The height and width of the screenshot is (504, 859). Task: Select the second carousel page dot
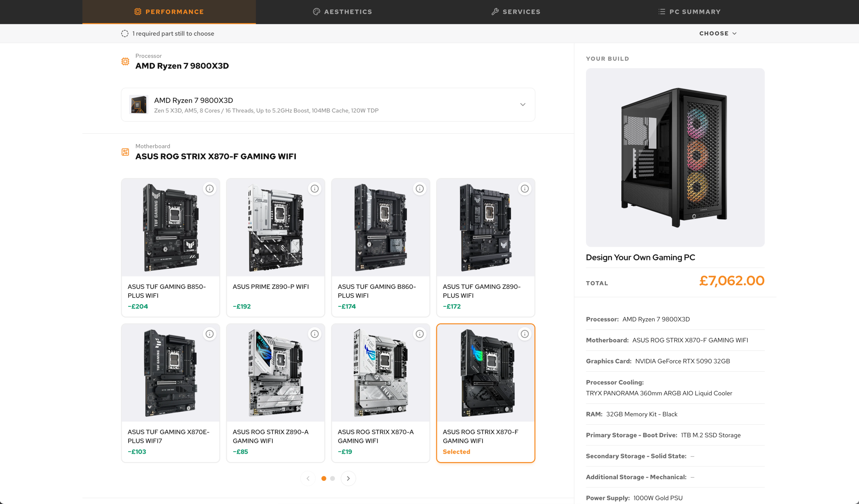click(333, 478)
